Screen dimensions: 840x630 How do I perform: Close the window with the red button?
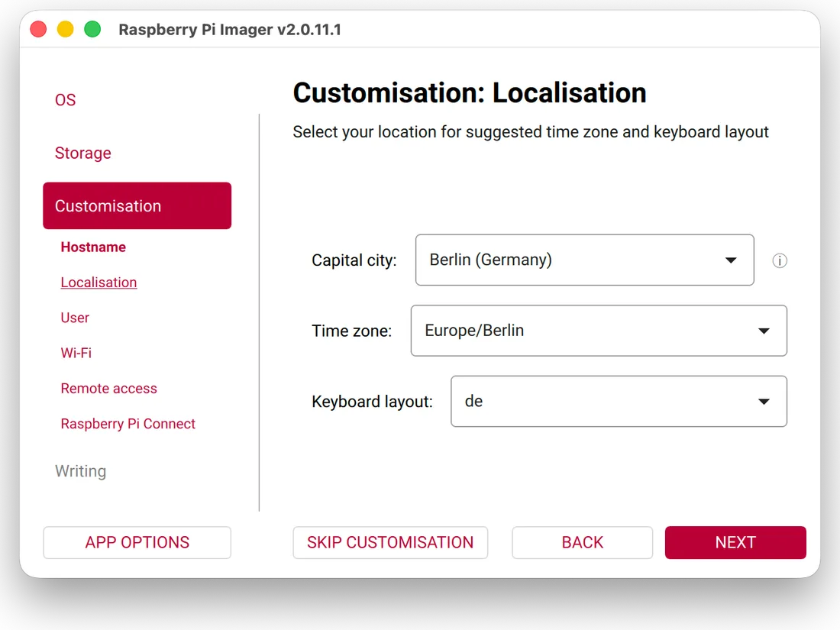coord(39,29)
